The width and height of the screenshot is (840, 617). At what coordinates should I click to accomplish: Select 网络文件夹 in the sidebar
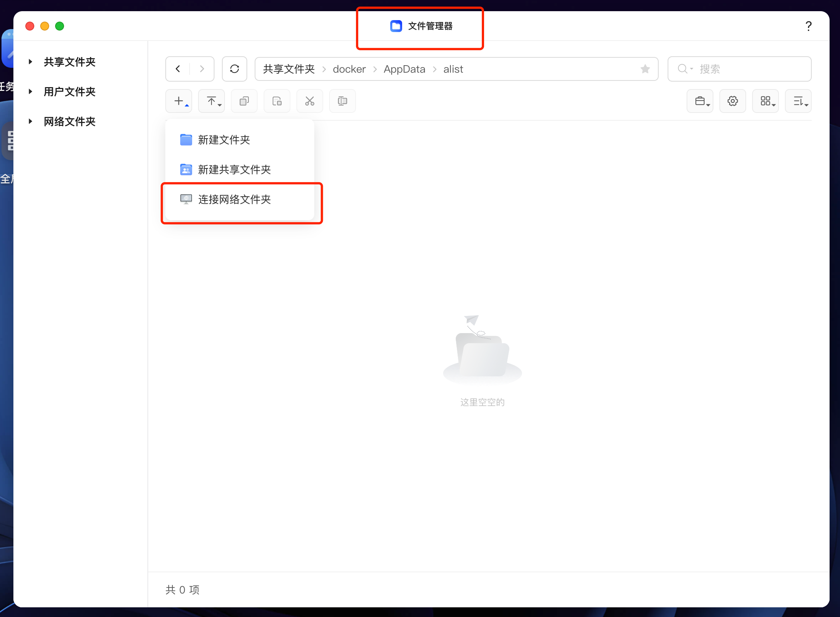[70, 121]
